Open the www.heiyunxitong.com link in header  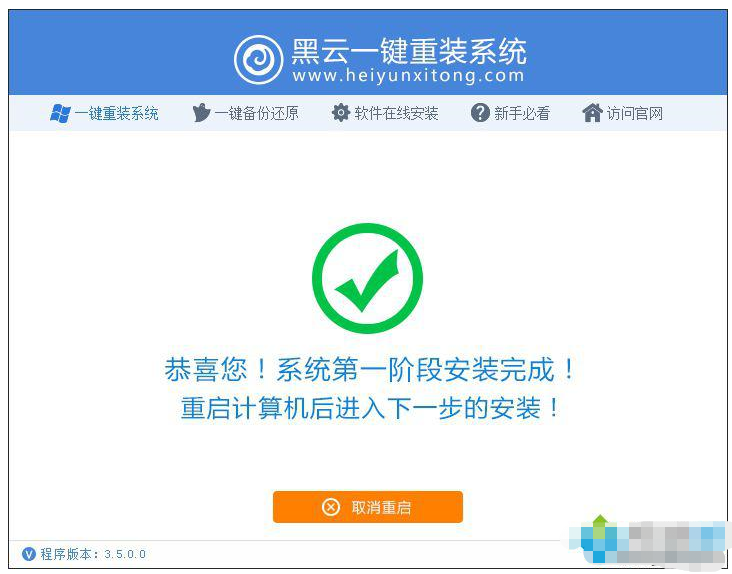(408, 76)
